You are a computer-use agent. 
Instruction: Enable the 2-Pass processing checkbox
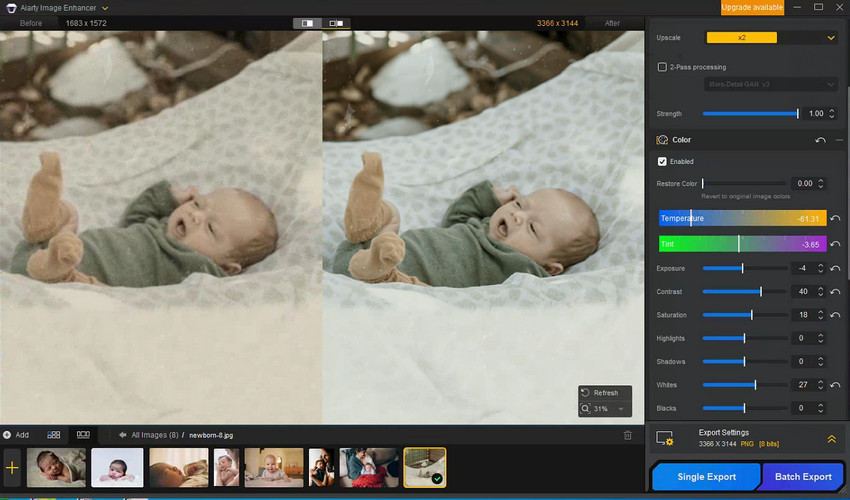(662, 67)
